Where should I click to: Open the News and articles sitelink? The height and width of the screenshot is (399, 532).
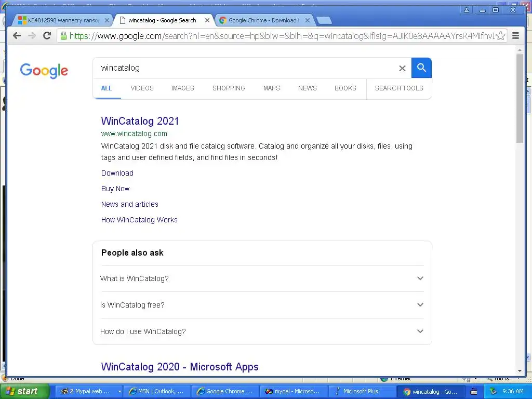[129, 204]
